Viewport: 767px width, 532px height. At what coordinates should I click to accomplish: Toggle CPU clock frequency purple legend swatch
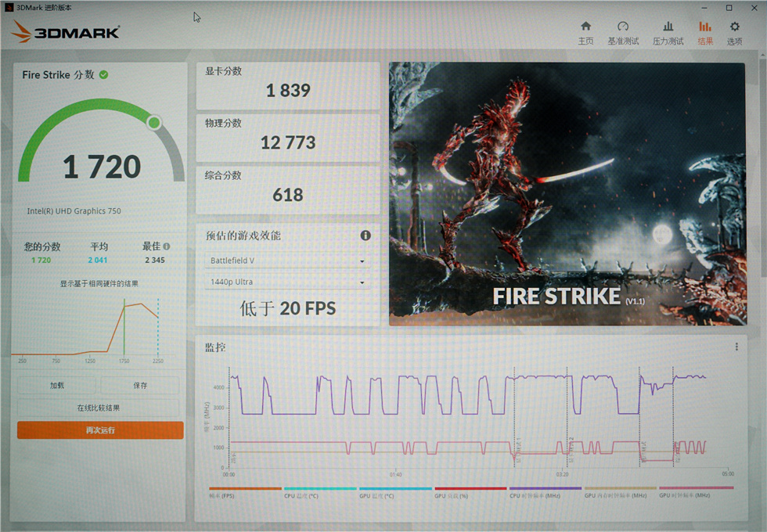546,488
